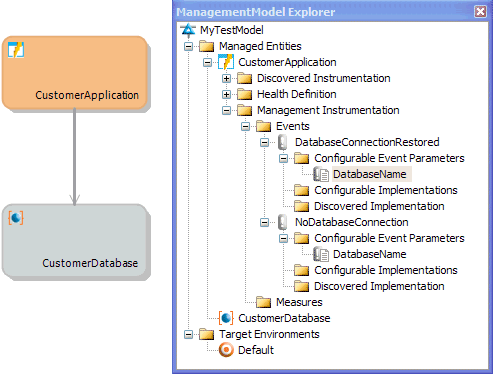This screenshot has width=493, height=374.
Task: Select Discovered Implementation label under DatabaseConnectionRestored
Action: pos(379,206)
